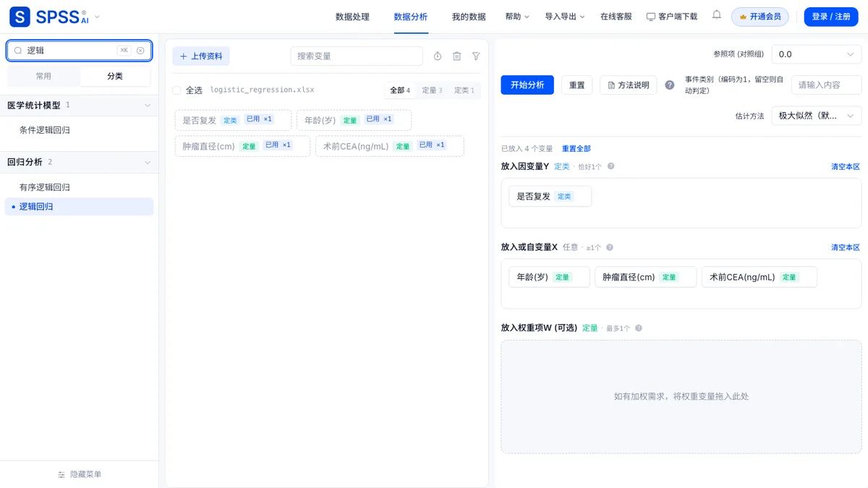The height and width of the screenshot is (488, 868).
Task: Click 年龄(岁) chip in the X area
Action: coord(549,277)
